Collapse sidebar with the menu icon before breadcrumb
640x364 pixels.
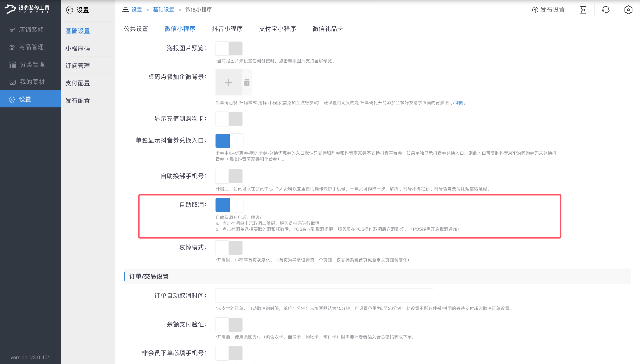pos(126,10)
